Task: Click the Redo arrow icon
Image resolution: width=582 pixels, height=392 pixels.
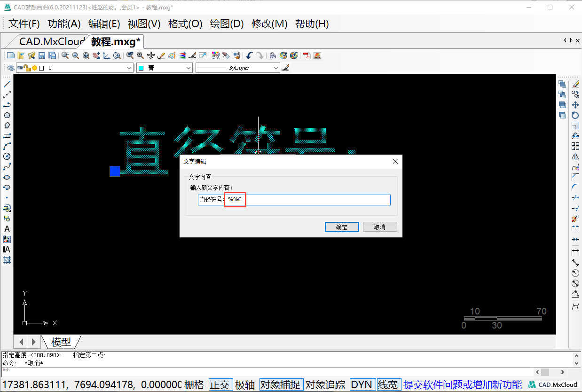Action: coord(260,55)
